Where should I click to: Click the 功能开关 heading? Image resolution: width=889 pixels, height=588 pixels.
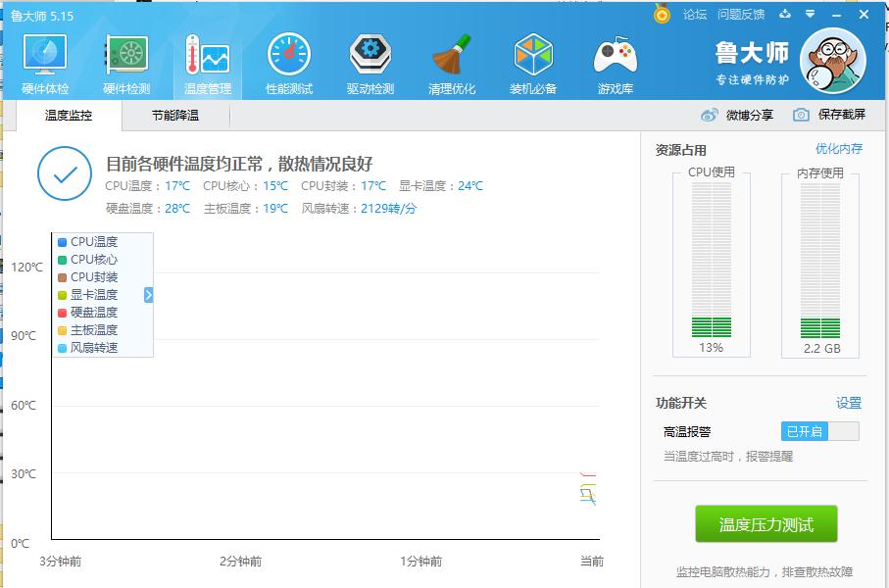681,403
